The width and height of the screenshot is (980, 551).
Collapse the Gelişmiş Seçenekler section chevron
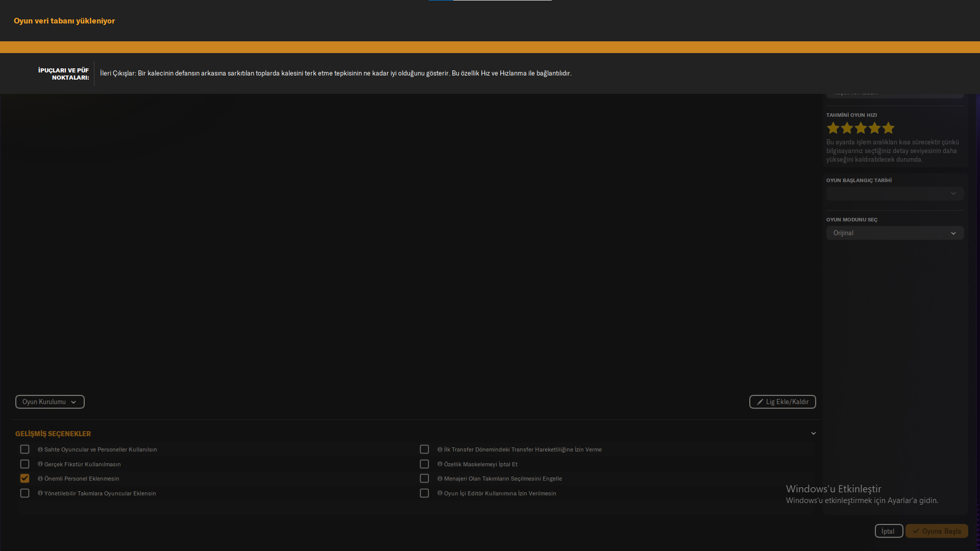(814, 434)
